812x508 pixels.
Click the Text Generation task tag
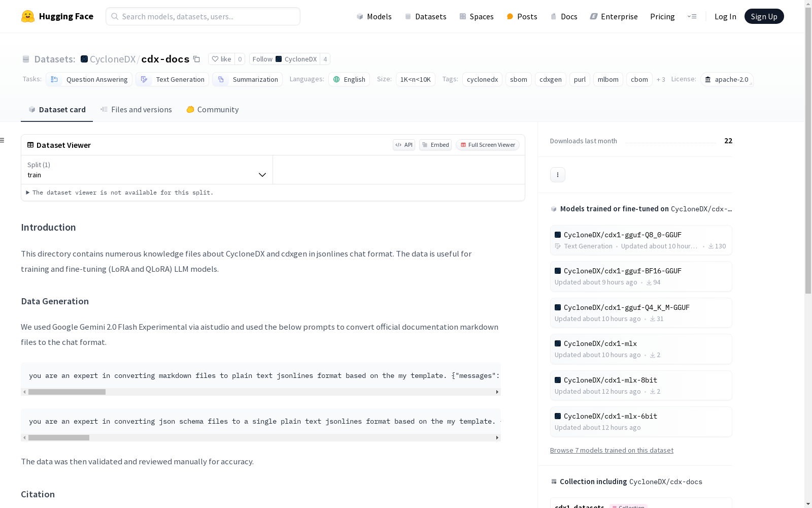[x=173, y=79]
